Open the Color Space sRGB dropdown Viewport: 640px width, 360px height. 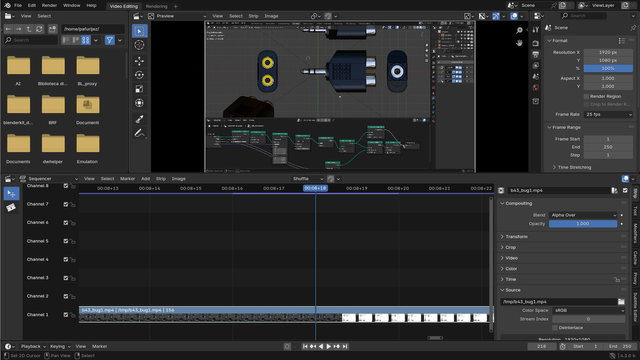[588, 311]
